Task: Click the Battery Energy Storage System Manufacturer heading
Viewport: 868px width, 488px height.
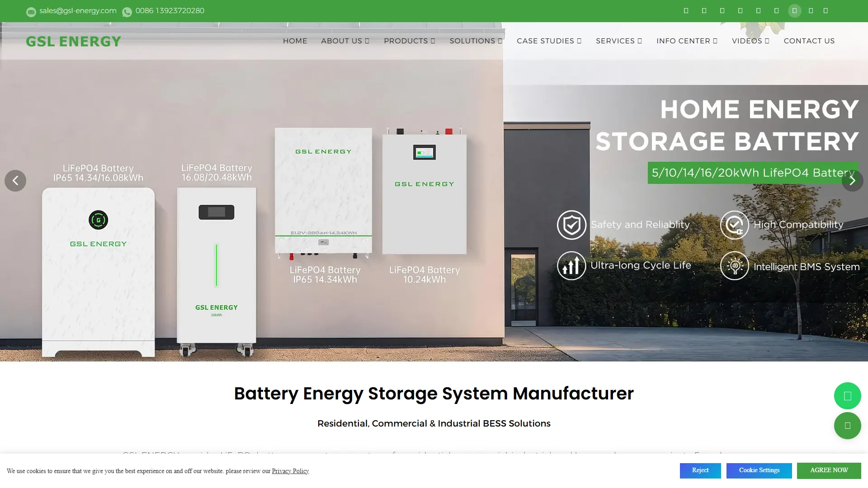Action: [434, 394]
